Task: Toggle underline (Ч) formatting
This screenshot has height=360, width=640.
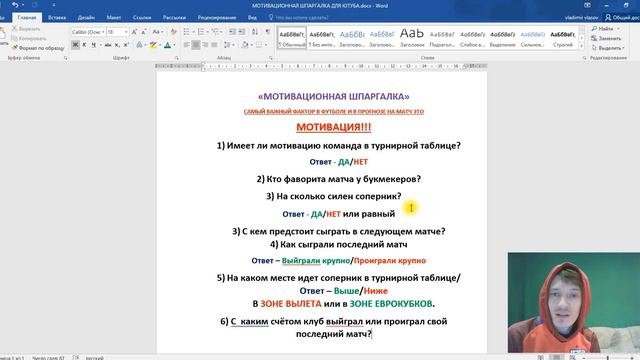Action: coord(93,45)
